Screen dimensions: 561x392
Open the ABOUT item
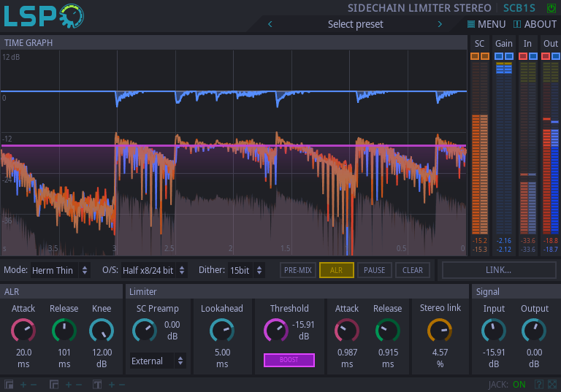(535, 24)
